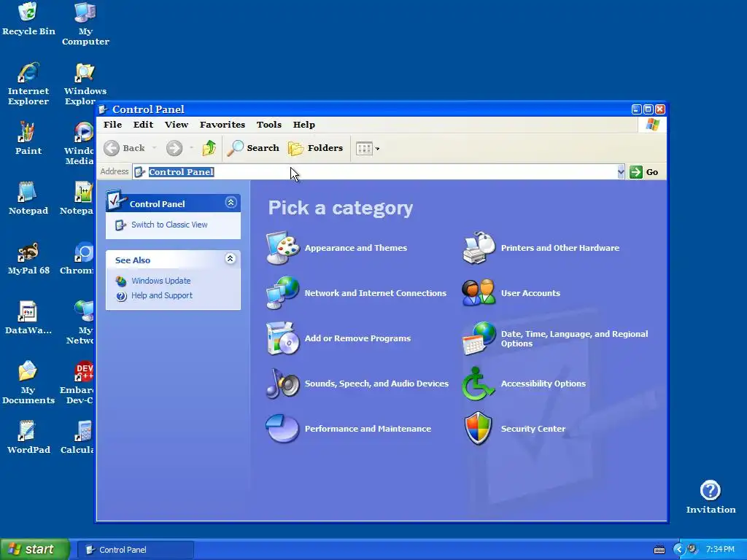The height and width of the screenshot is (560, 747).
Task: Click Switch to Classic View link
Action: point(169,225)
